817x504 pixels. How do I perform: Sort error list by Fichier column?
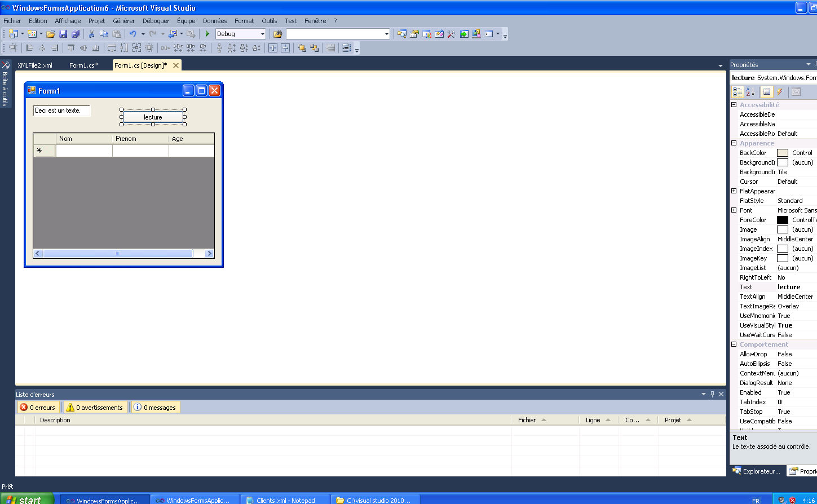(545, 420)
